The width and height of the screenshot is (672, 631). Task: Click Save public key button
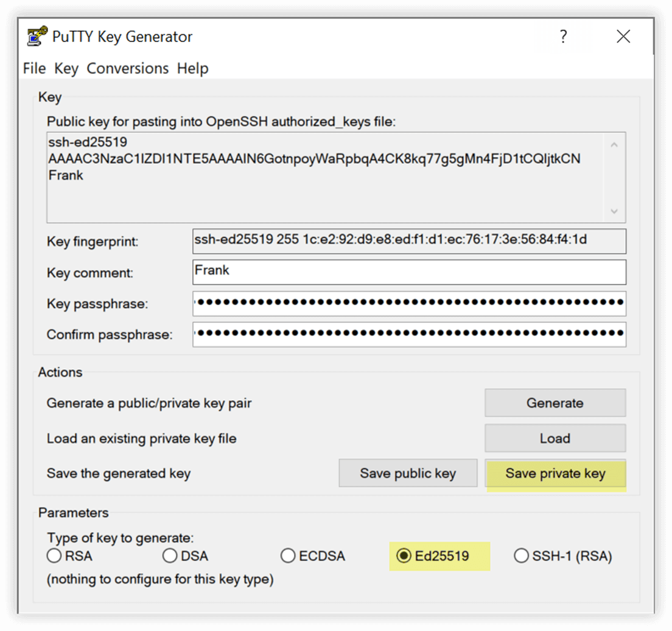click(x=408, y=473)
